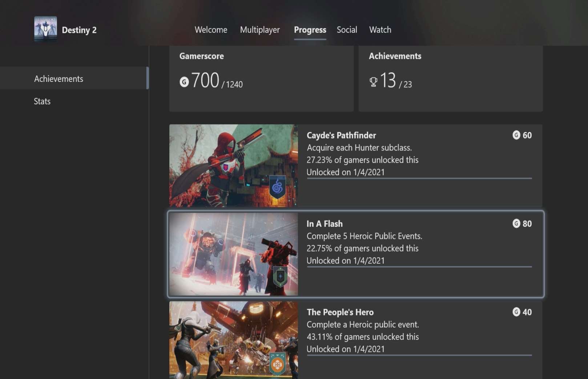Image resolution: width=588 pixels, height=379 pixels.
Task: Click the Gamerscore G icon beside 700
Action: [184, 82]
